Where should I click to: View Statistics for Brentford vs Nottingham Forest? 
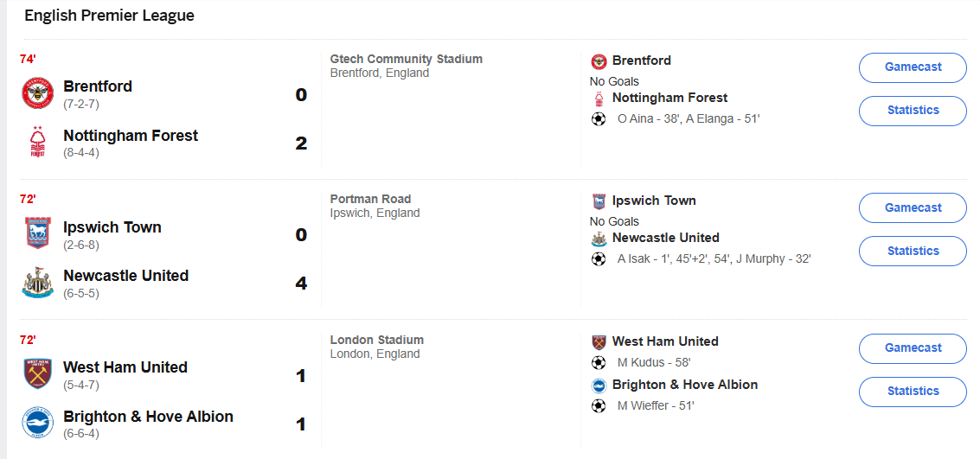[913, 111]
